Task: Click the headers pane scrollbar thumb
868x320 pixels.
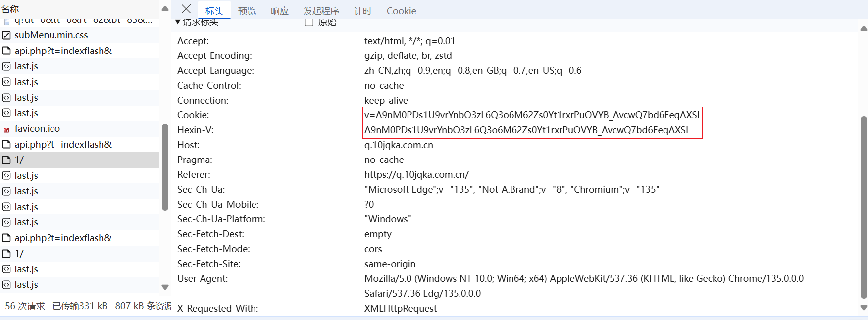Action: pos(864,207)
